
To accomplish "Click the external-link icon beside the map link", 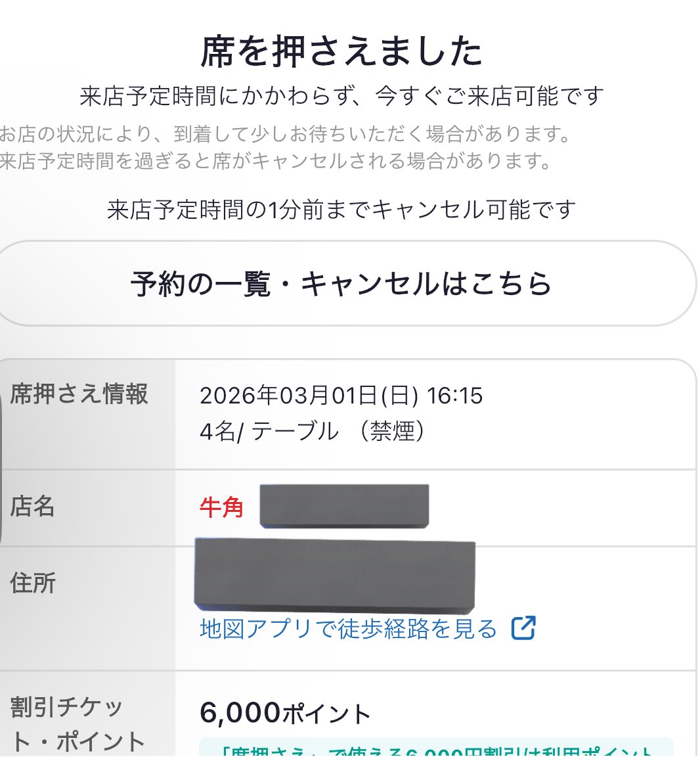I will point(523,628).
